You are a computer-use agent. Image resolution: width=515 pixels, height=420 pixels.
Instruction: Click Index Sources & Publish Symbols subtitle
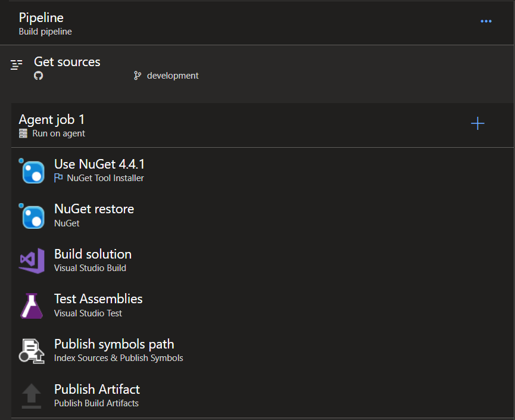click(118, 358)
